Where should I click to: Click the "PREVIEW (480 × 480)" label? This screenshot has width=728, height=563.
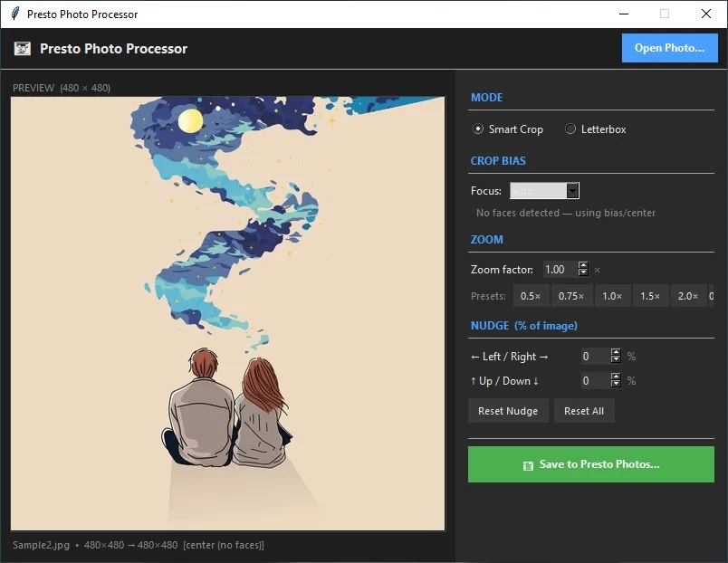click(62, 88)
